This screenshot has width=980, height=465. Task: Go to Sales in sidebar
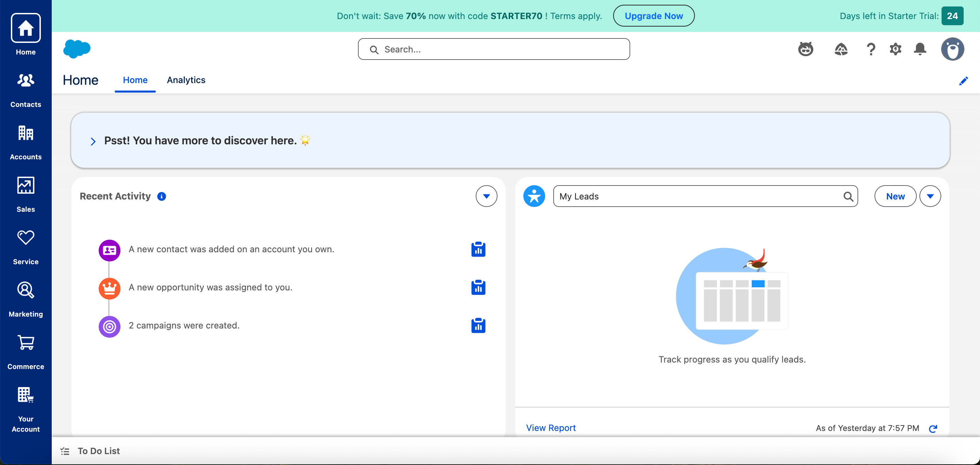coord(26,195)
